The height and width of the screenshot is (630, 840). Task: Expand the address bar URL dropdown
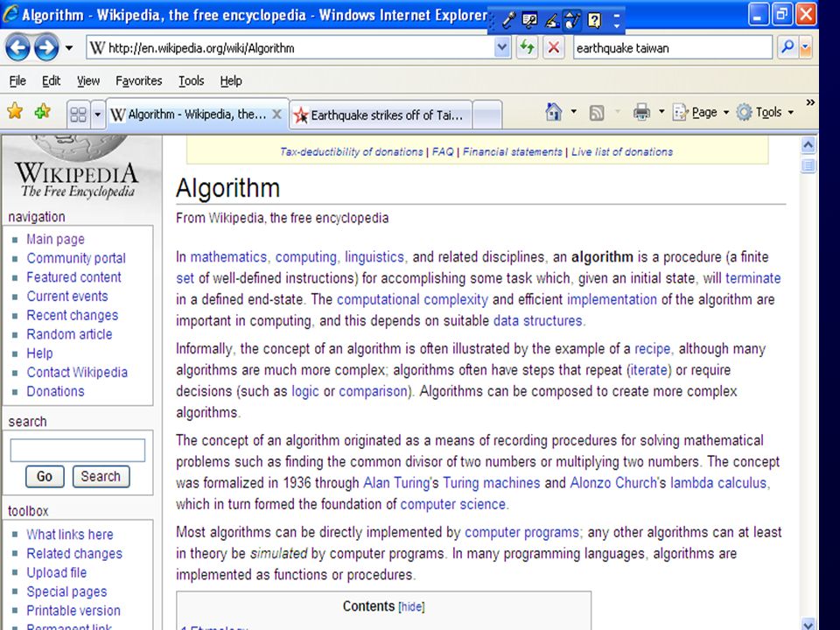(502, 47)
